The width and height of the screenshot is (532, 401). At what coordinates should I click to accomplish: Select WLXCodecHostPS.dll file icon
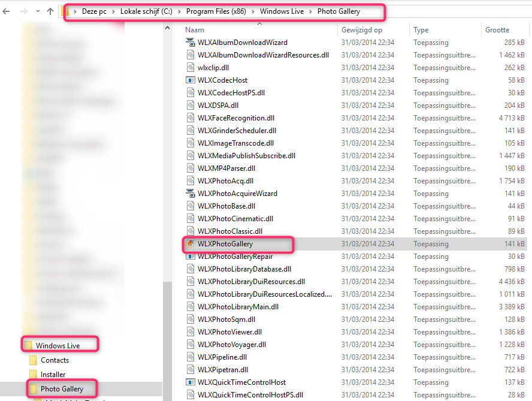coord(191,93)
